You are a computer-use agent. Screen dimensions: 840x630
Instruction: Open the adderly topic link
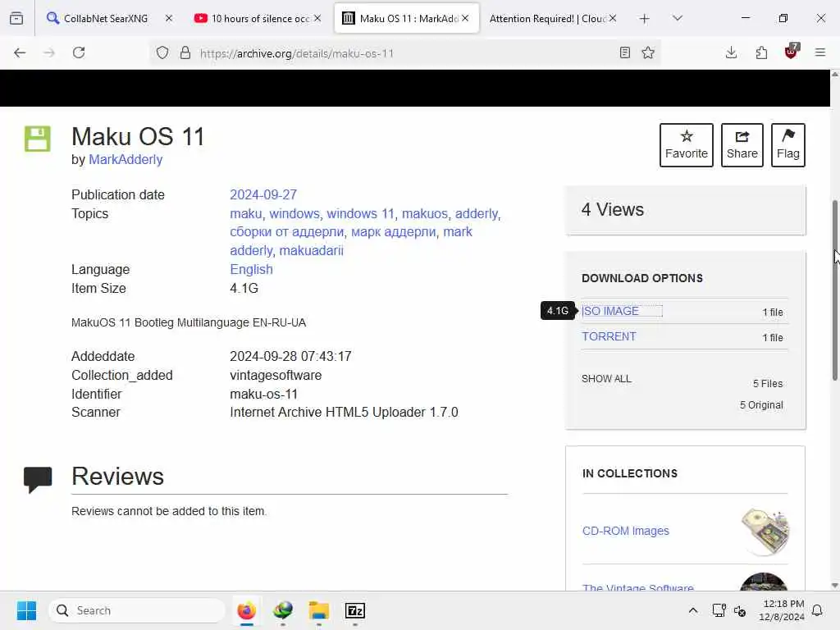pyautogui.click(x=477, y=213)
